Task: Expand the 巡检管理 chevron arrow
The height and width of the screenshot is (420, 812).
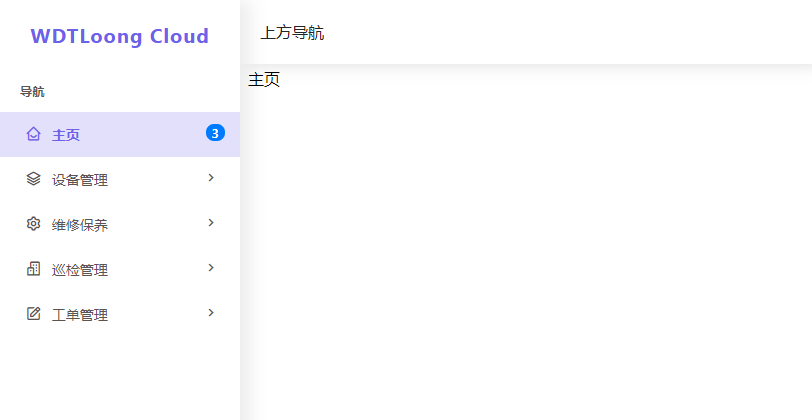Action: coord(211,268)
